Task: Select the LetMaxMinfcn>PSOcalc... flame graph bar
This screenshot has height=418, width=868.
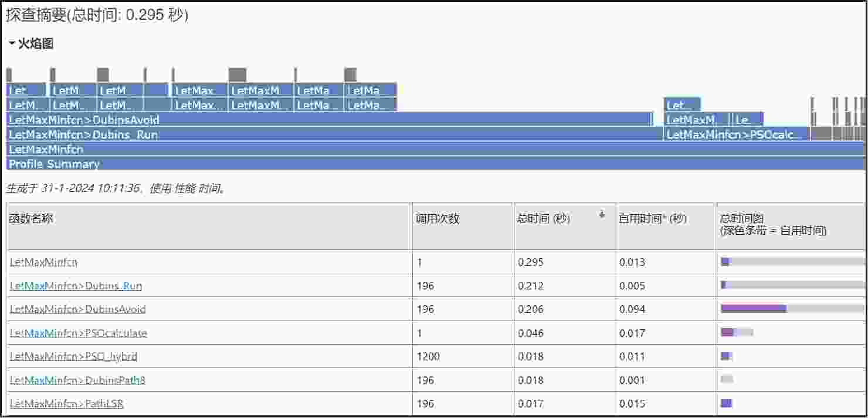Action: 736,134
